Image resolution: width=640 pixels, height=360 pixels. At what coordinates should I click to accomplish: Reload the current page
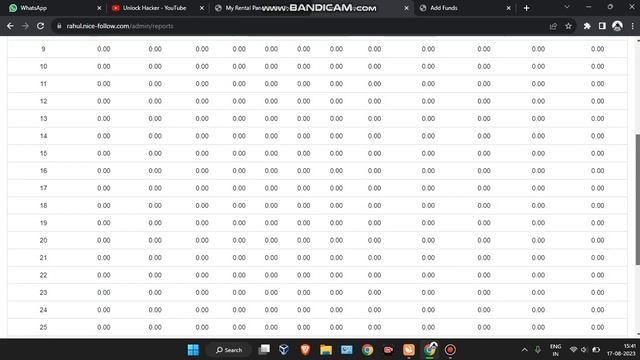click(x=40, y=26)
